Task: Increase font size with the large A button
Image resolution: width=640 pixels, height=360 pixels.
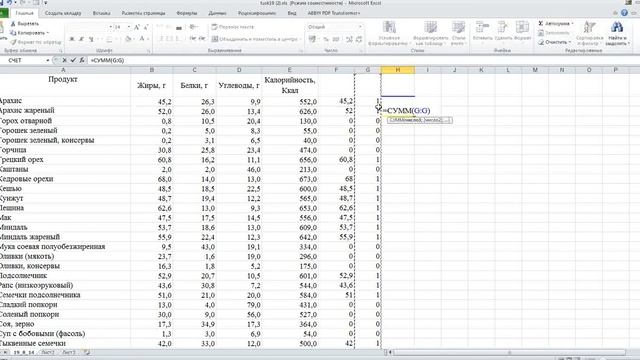Action: coord(137,27)
